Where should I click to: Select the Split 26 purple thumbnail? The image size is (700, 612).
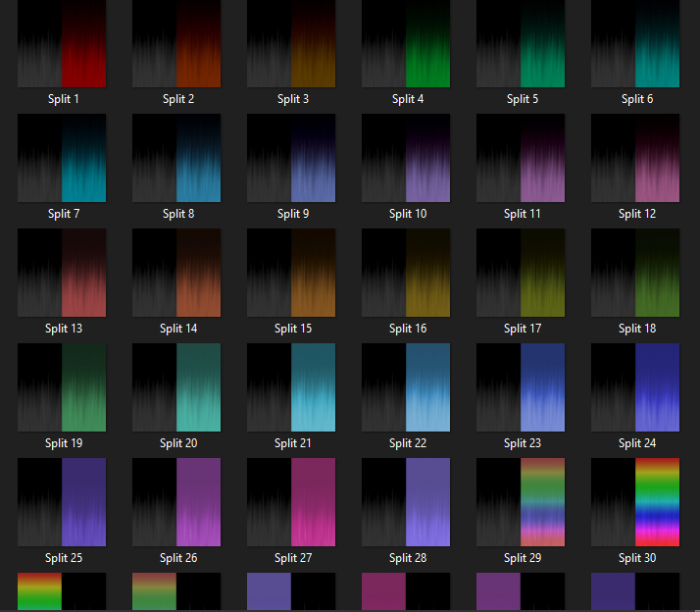[176, 502]
